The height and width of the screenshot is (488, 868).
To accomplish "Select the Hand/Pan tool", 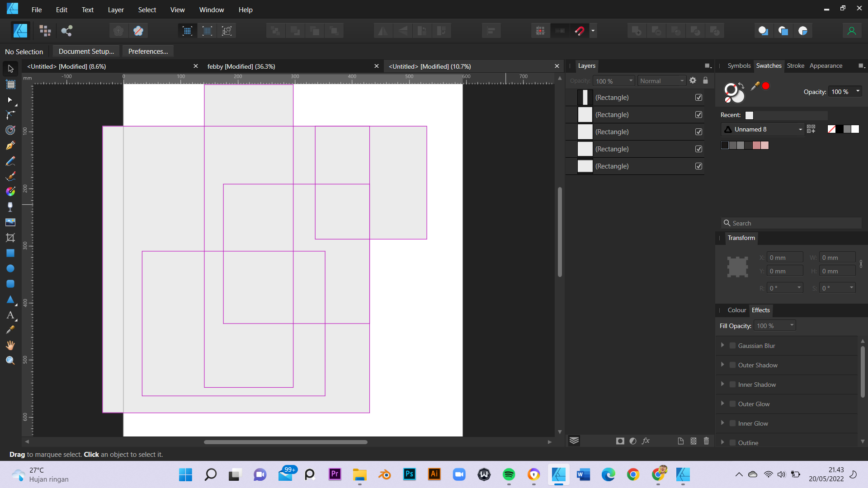I will pos(10,346).
